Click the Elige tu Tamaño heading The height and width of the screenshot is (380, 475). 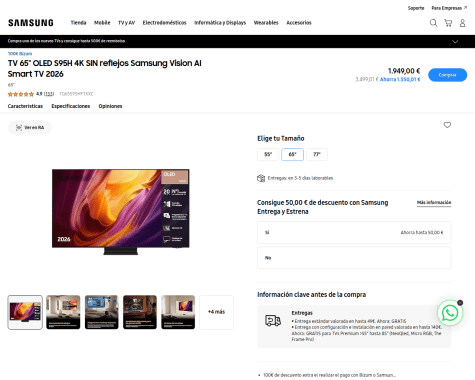281,138
